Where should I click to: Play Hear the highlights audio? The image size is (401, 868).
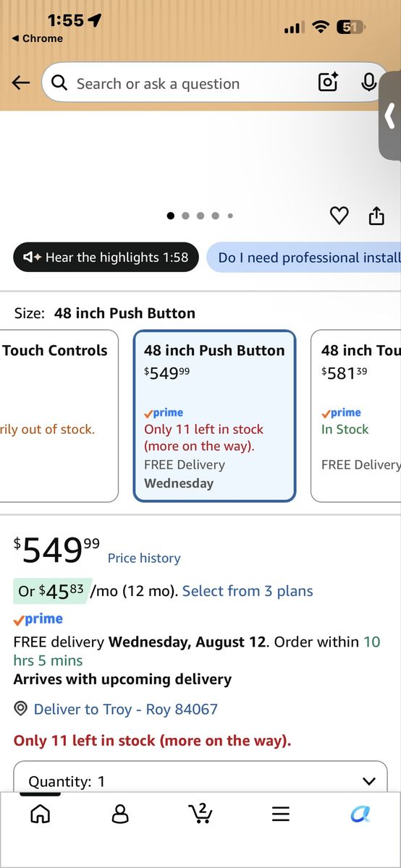(x=106, y=257)
